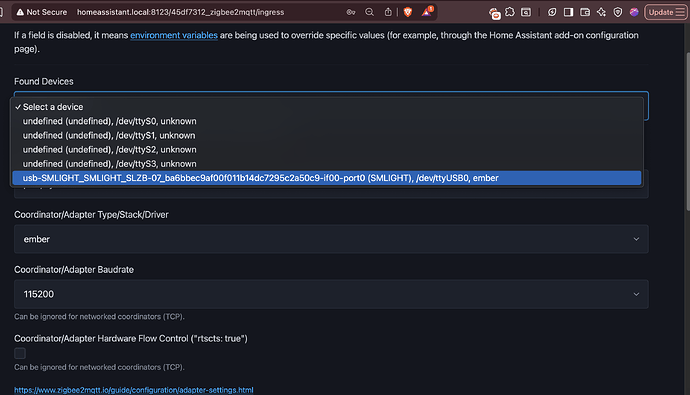Open the environment variables link
The height and width of the screenshot is (395, 690).
pos(174,35)
